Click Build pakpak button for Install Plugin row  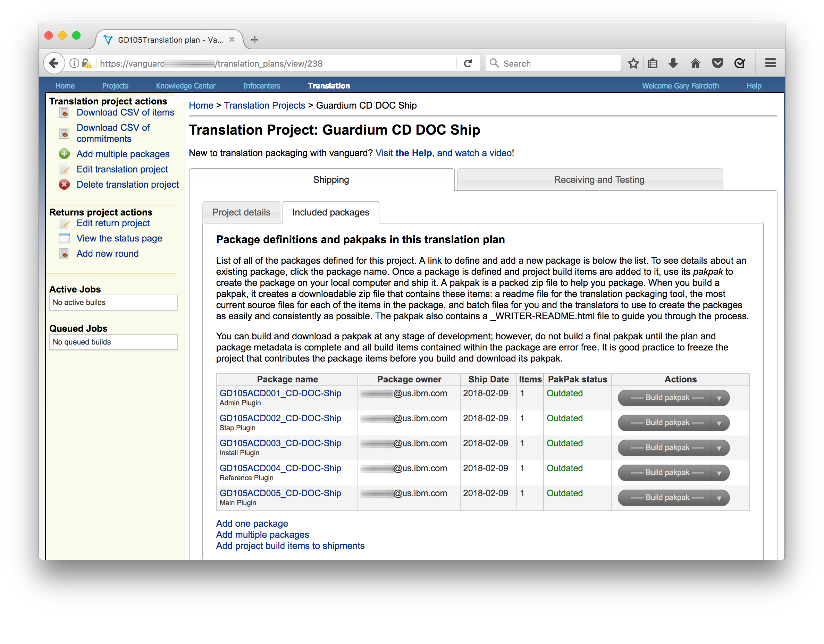[665, 448]
